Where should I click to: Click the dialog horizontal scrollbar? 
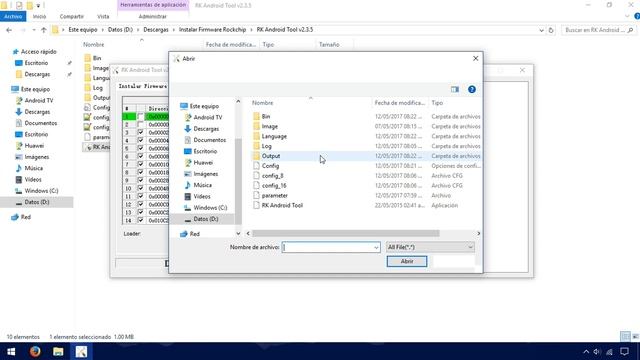point(346,233)
